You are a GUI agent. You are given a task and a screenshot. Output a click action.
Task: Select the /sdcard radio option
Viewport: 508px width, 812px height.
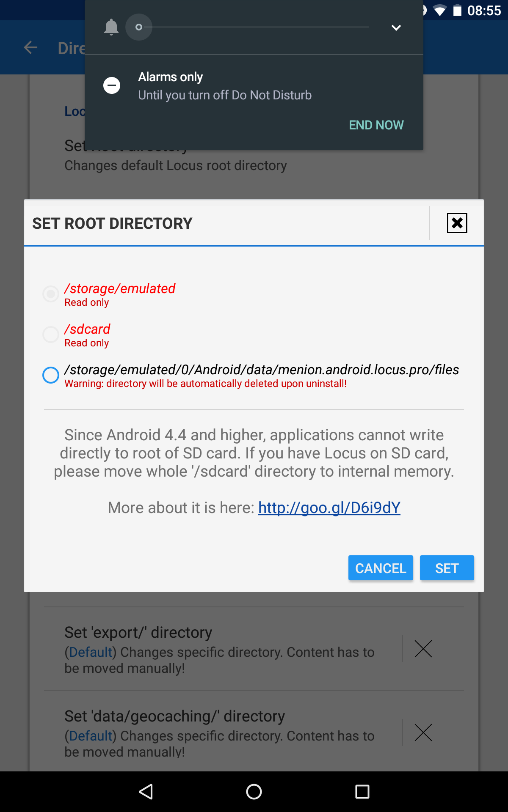(x=51, y=334)
